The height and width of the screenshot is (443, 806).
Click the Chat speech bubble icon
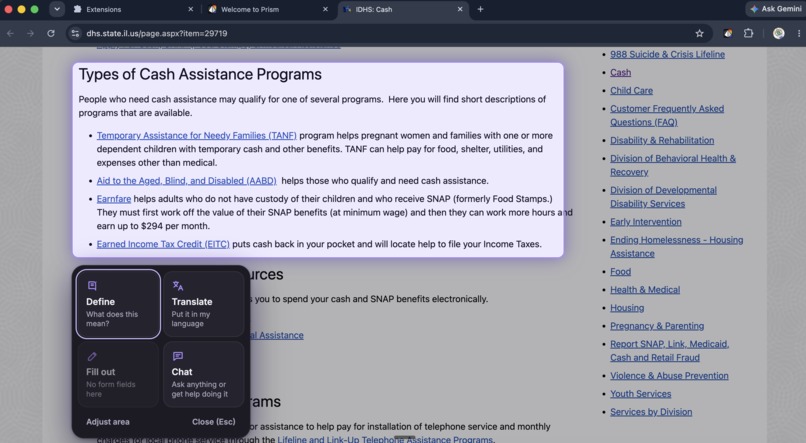click(178, 356)
